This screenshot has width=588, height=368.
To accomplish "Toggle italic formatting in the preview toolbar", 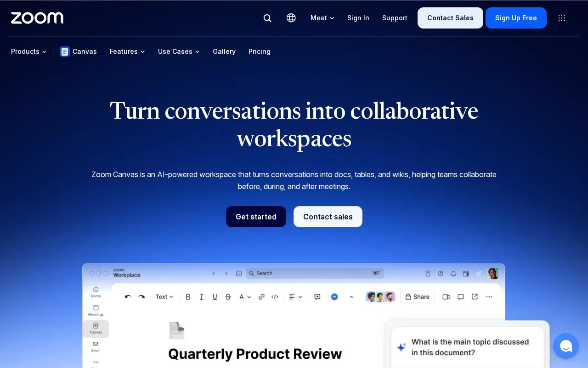I will [201, 297].
